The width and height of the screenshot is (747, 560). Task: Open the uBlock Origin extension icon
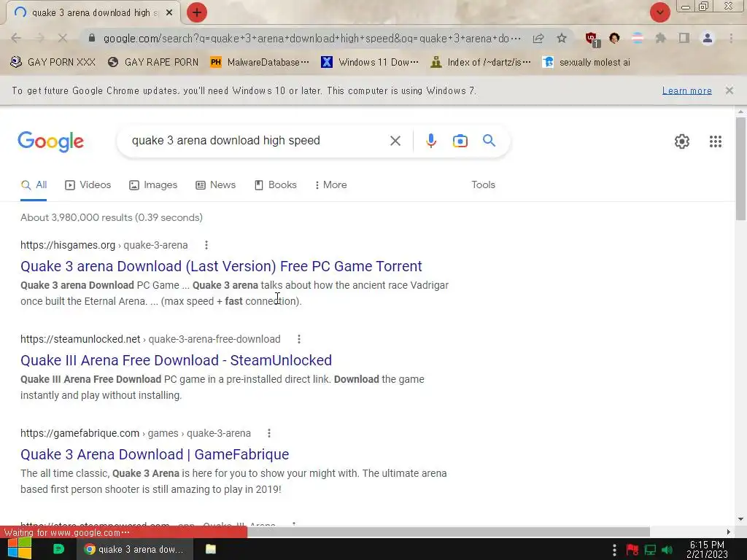tap(592, 39)
